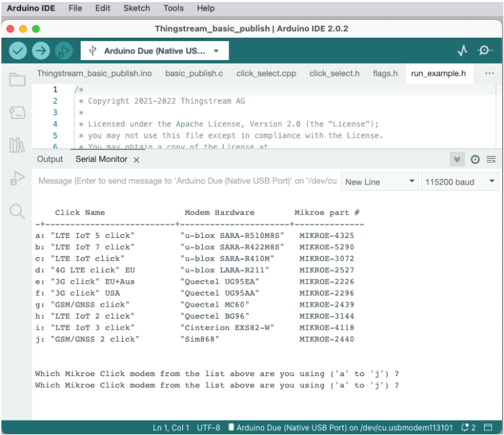
Task: Toggle timestamp clock icon in Serial Monitor
Action: [x=475, y=159]
